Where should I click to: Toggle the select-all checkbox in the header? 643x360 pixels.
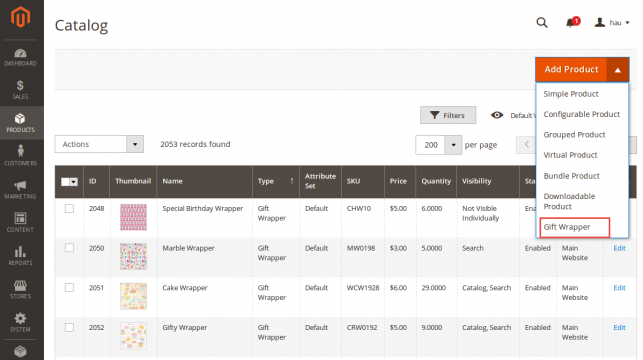65,182
